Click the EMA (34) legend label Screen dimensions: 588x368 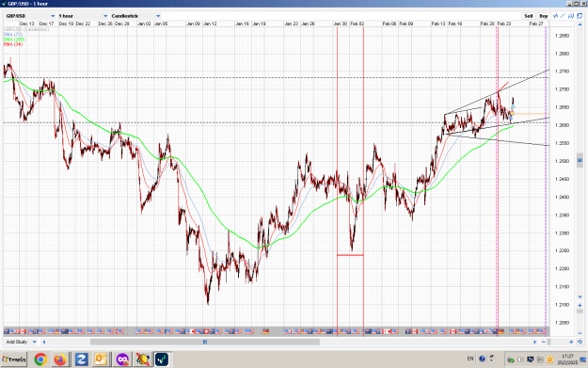pos(13,44)
